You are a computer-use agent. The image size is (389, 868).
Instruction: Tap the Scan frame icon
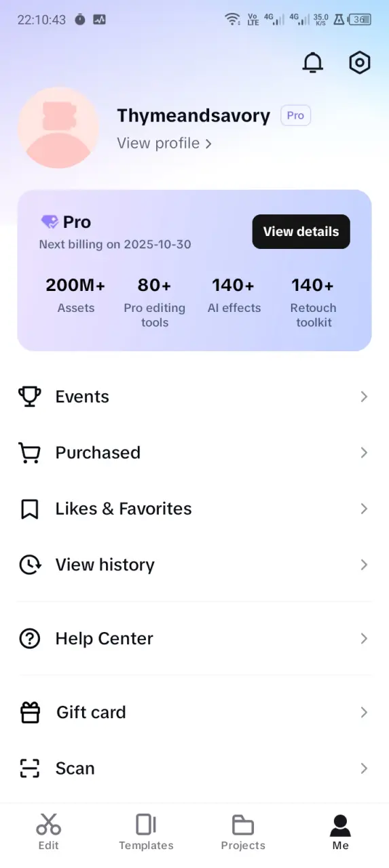pos(29,768)
